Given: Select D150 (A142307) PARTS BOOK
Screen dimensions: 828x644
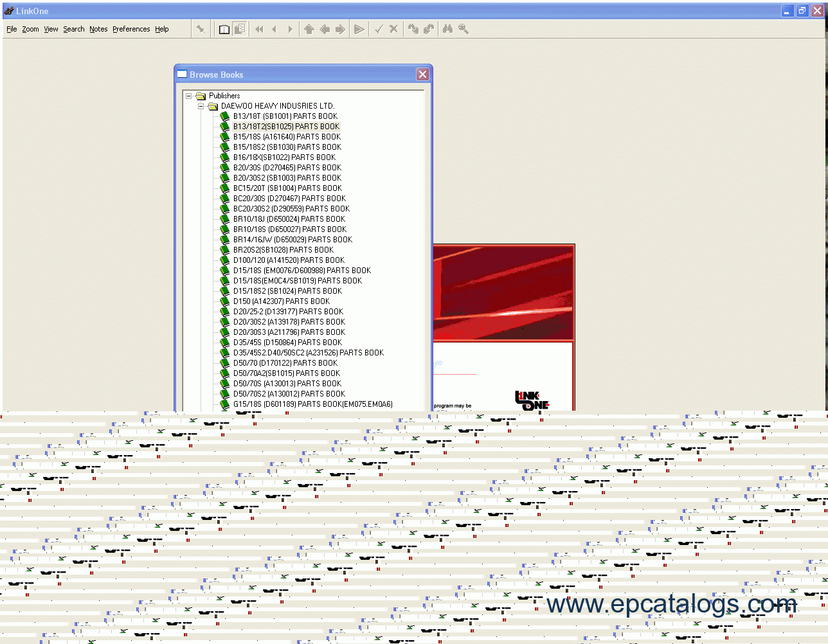Looking at the screenshot, I should [x=282, y=301].
